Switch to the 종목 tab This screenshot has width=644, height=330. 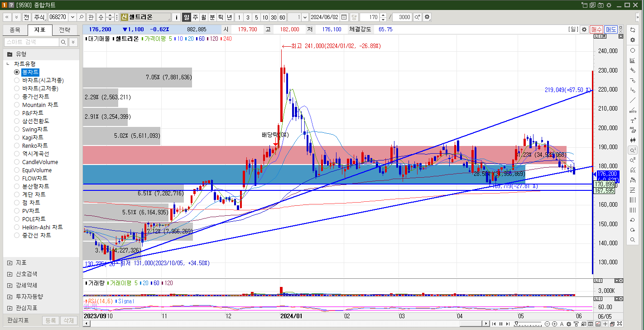[15, 30]
